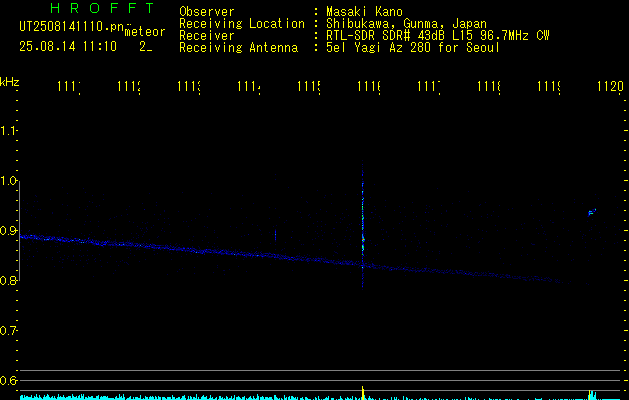Screen dimensions: 629x400
Task: Click the antenna description 5el Yagi Az 280
Action: pyautogui.click(x=413, y=48)
